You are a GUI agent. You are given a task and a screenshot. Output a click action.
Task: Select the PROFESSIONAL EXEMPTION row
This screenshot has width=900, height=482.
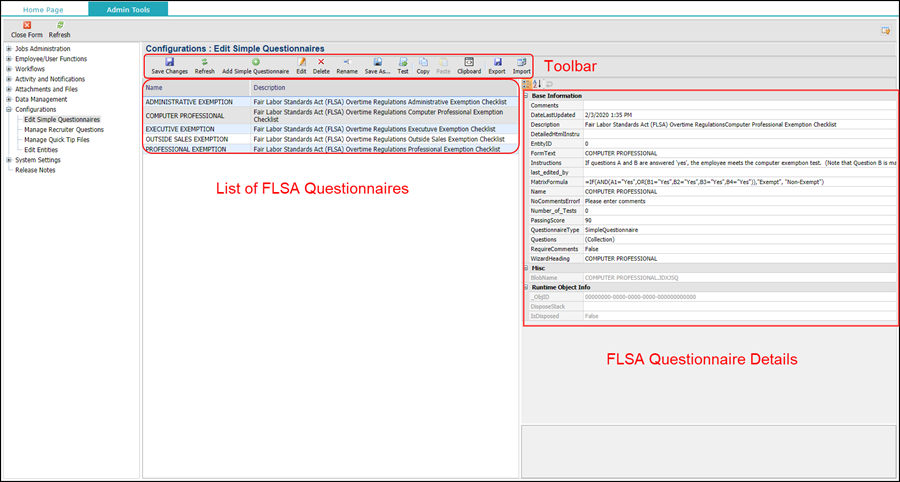point(330,149)
